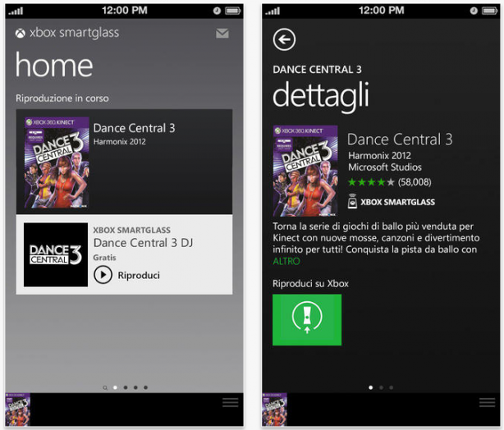
Task: Select the second dettagli page dot
Action: (381, 387)
